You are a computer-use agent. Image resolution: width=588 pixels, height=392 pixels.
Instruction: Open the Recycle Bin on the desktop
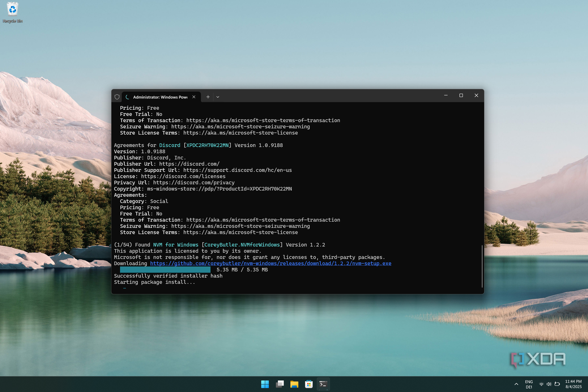click(12, 10)
